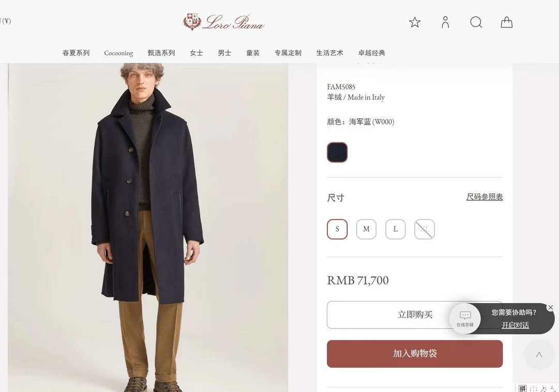The height and width of the screenshot is (392, 559).
Task: Select the navy blue color swatch
Action: click(x=337, y=153)
